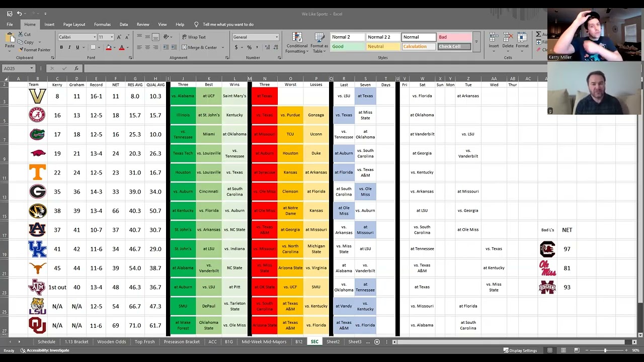The height and width of the screenshot is (362, 644).
Task: Toggle Bold formatting
Action: tap(61, 47)
